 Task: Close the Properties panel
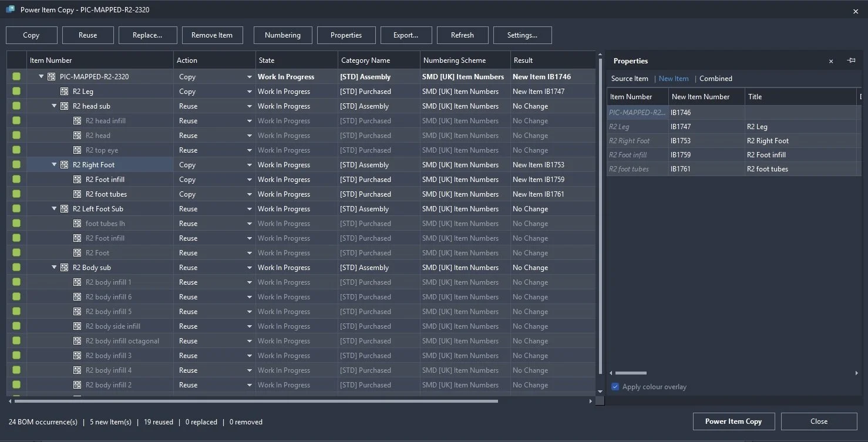tap(831, 61)
